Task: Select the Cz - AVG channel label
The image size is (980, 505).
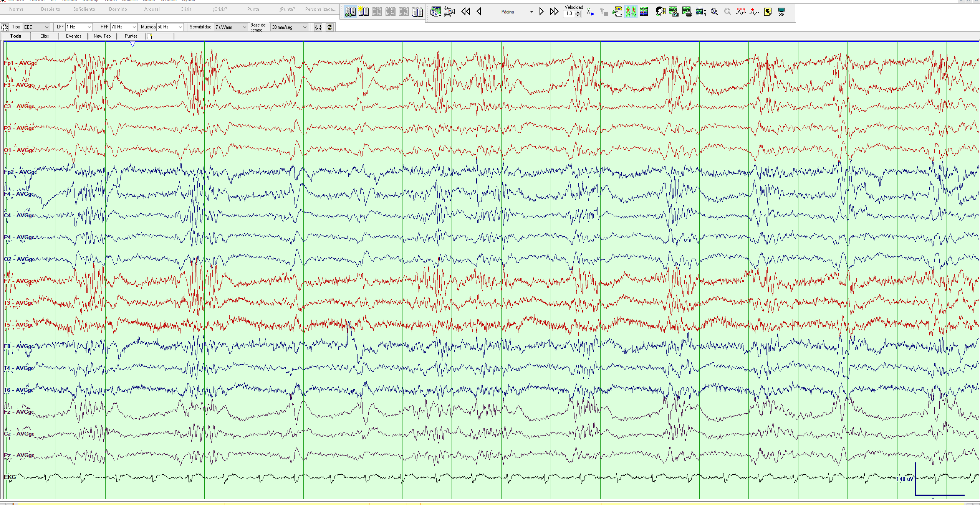Action: 19,434
